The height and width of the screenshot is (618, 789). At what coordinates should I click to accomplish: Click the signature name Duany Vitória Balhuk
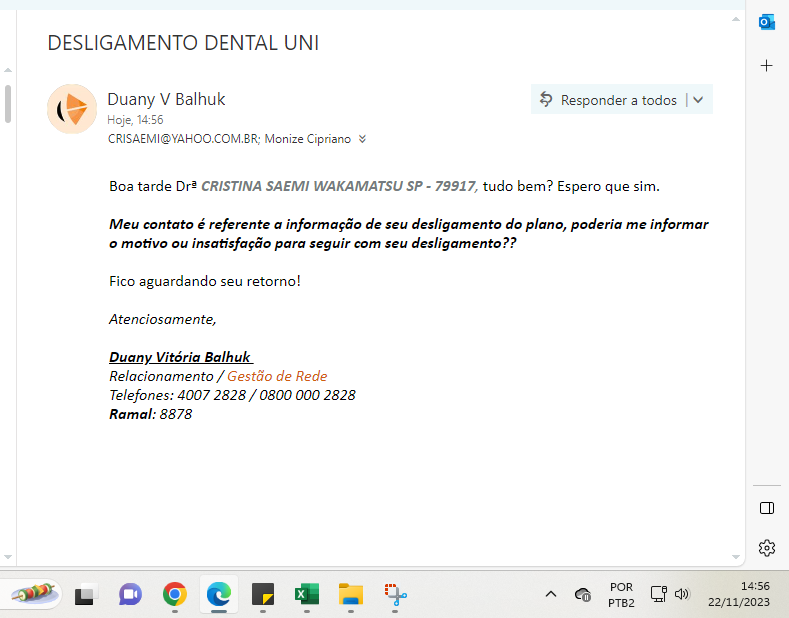pos(180,357)
